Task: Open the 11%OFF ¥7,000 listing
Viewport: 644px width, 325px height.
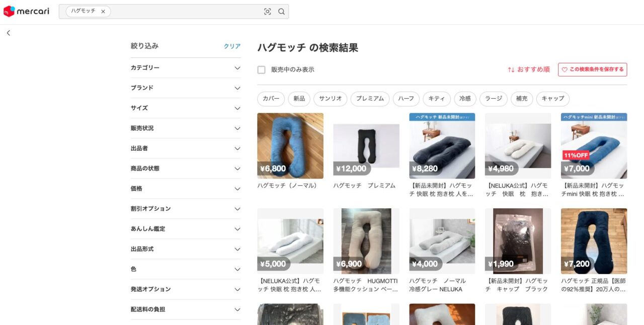Action: (594, 145)
